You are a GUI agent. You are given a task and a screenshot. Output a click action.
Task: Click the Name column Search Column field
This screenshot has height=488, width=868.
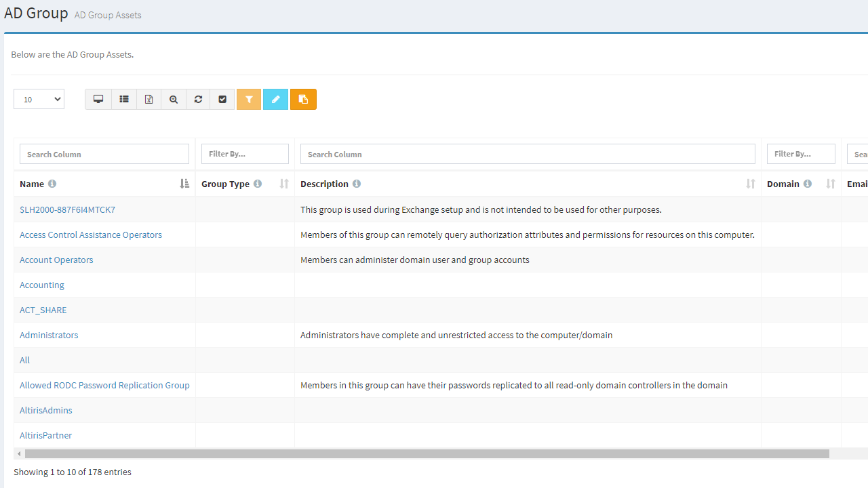[104, 154]
